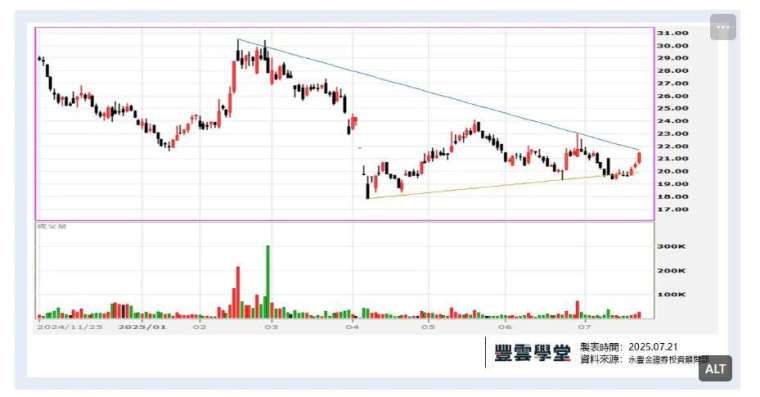
Task: Click the 04 month axis label
Action: pos(352,327)
